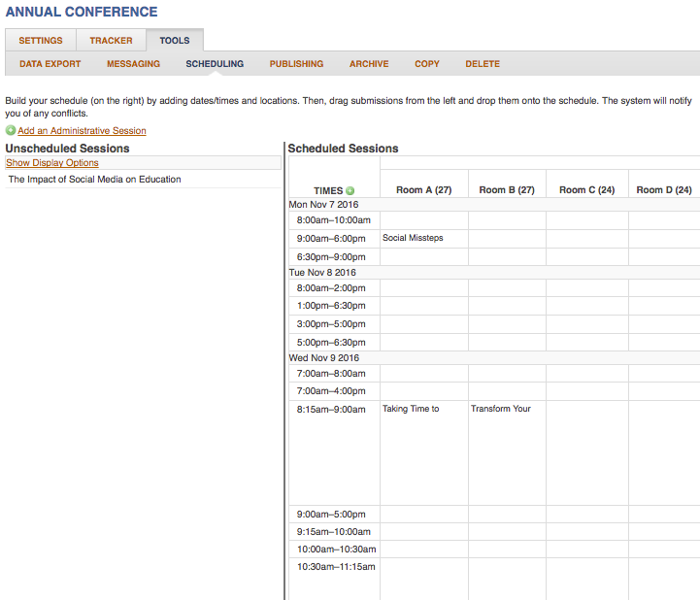Expand Show Display Options
The height and width of the screenshot is (600, 700).
[x=52, y=162]
